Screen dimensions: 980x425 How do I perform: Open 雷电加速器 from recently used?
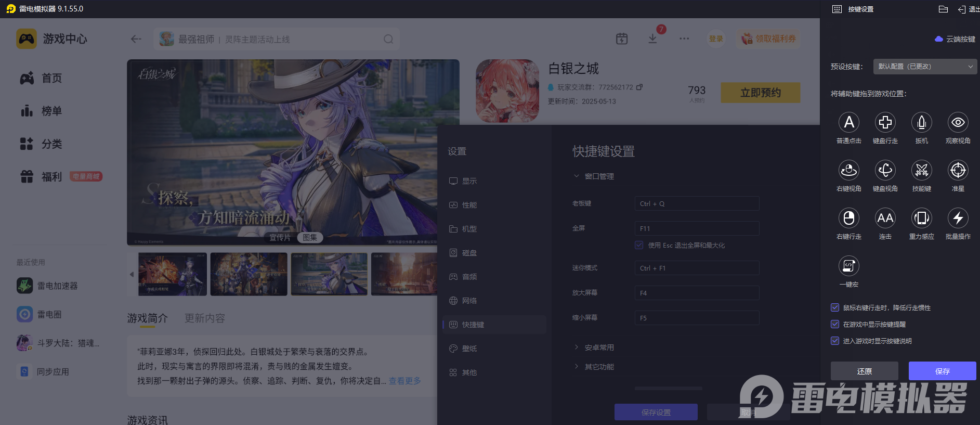[x=47, y=286]
